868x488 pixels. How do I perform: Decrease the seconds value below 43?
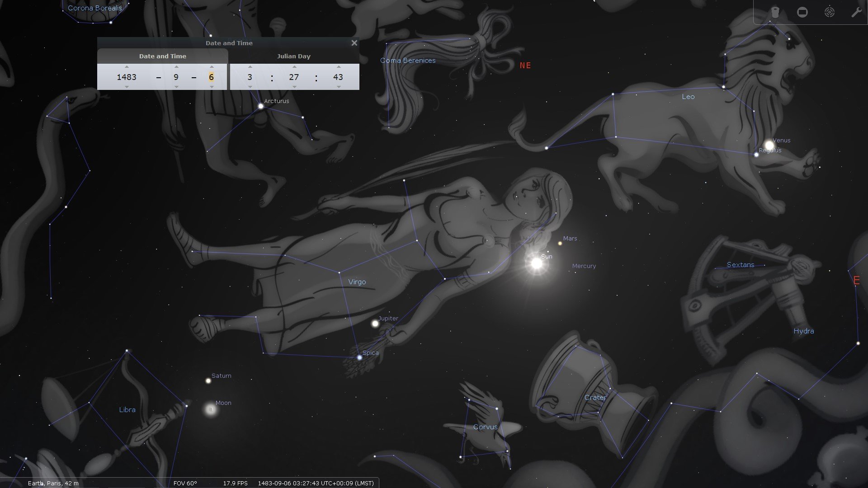339,87
